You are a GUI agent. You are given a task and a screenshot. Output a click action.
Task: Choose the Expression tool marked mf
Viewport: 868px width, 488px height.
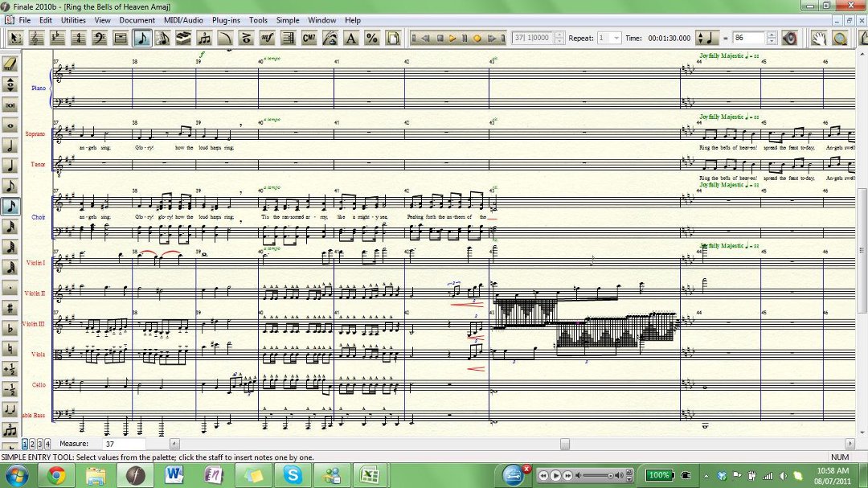(x=268, y=39)
